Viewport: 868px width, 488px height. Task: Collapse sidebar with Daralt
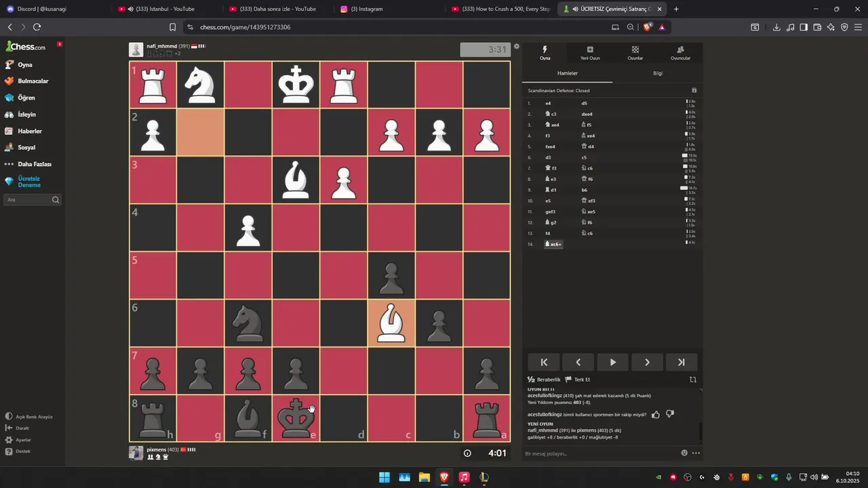[x=18, y=428]
